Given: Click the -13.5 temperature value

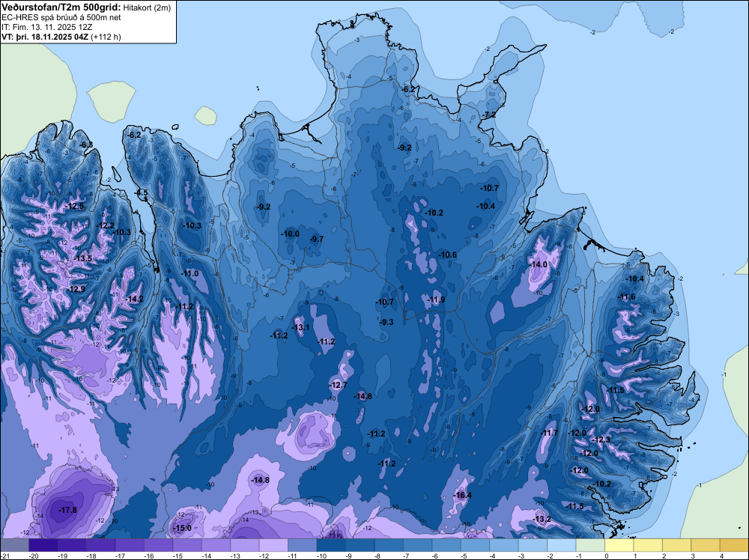Looking at the screenshot, I should click(x=82, y=258).
